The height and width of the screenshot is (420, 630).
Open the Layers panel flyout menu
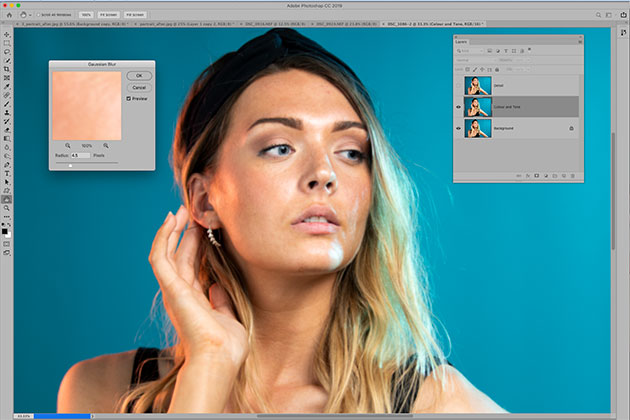point(580,42)
